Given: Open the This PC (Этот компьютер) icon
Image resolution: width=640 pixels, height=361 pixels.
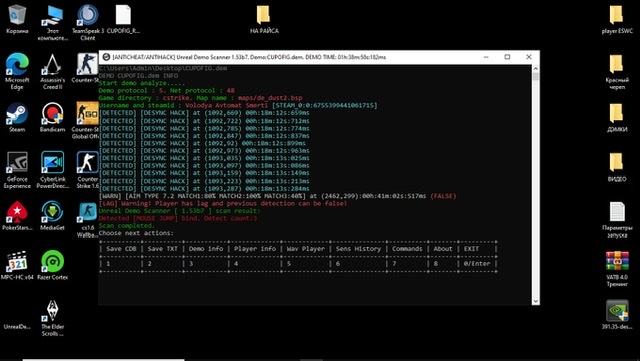Looking at the screenshot, I should [53, 22].
